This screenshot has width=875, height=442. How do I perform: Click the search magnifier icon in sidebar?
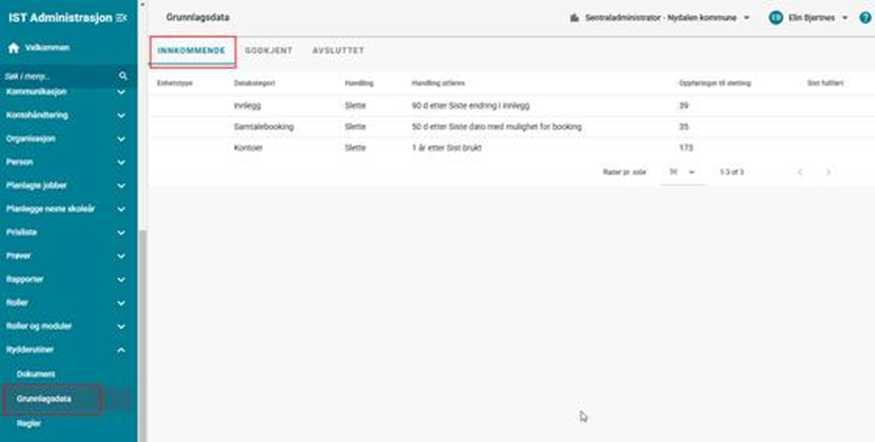(123, 76)
